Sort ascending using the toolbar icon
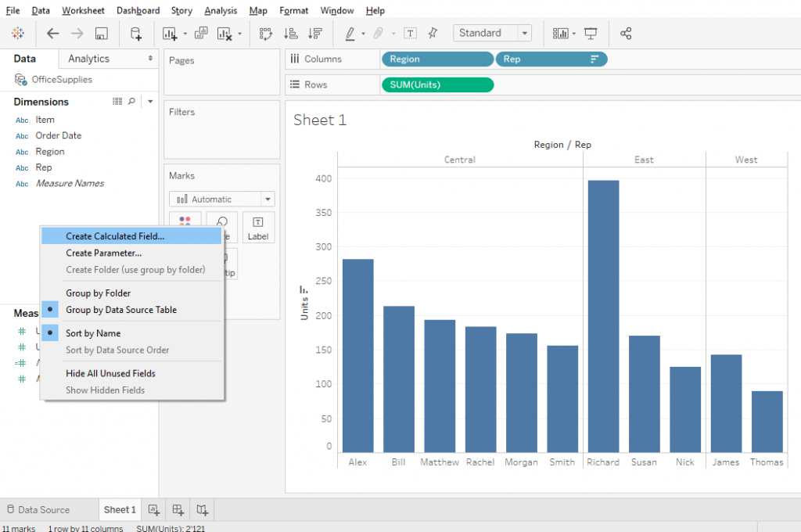The height and width of the screenshot is (532, 801). 290,34
